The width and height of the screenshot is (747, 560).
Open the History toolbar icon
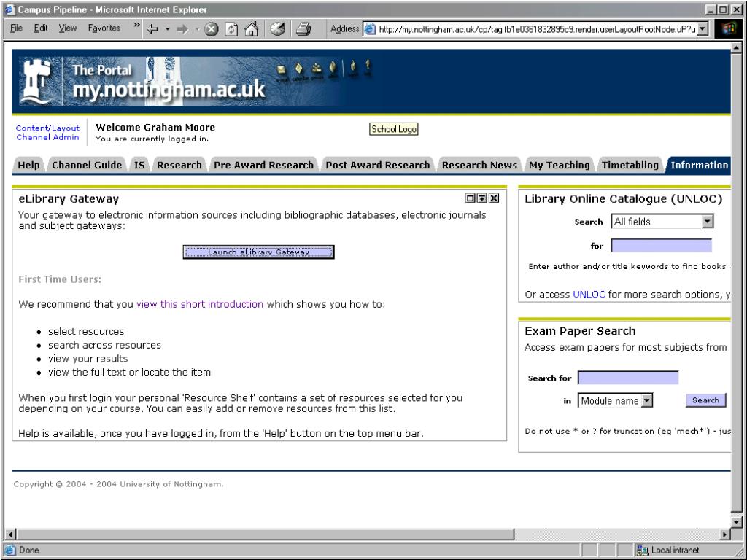278,29
